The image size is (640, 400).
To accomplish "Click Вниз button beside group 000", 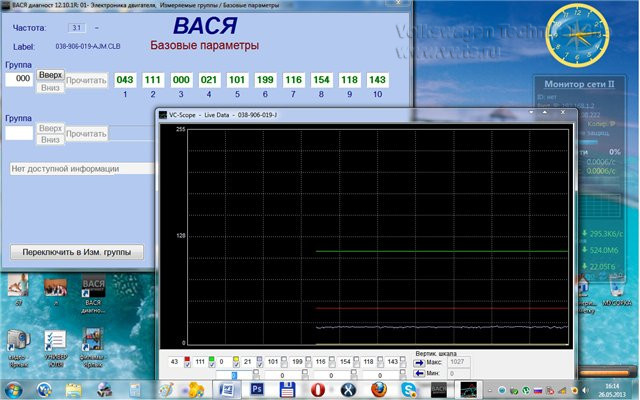I will [51, 87].
